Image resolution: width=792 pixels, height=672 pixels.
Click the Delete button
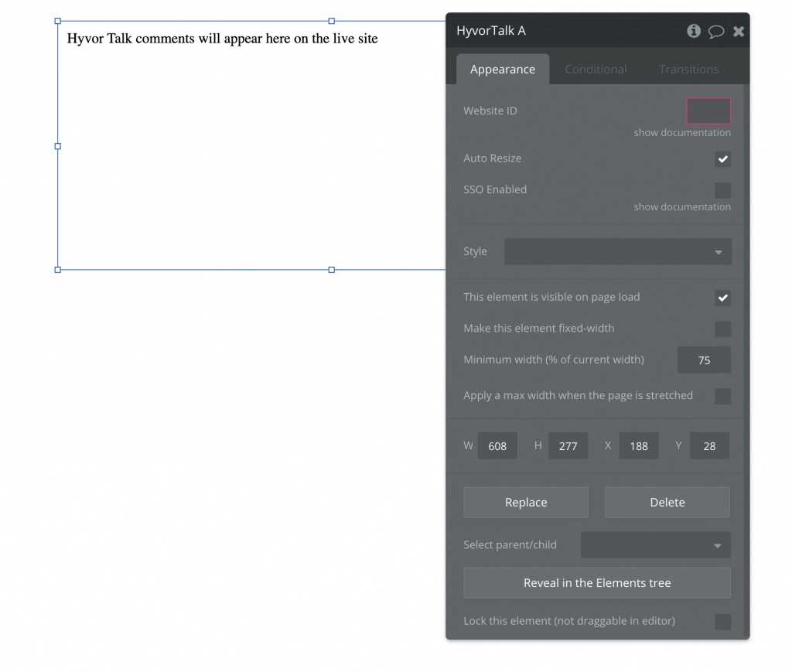point(667,503)
